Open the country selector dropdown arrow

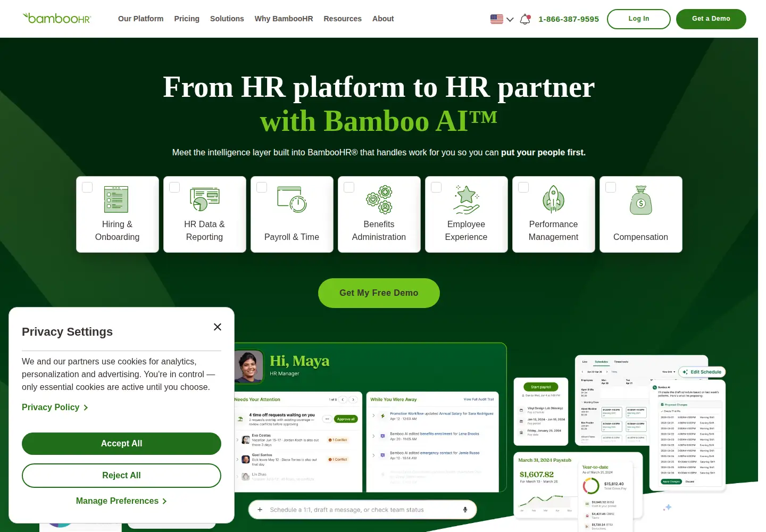click(x=510, y=20)
